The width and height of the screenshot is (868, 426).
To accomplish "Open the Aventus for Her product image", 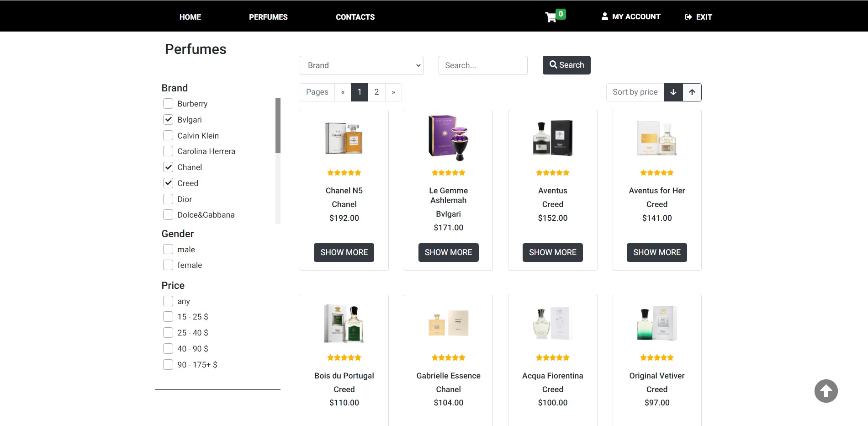I will [657, 138].
